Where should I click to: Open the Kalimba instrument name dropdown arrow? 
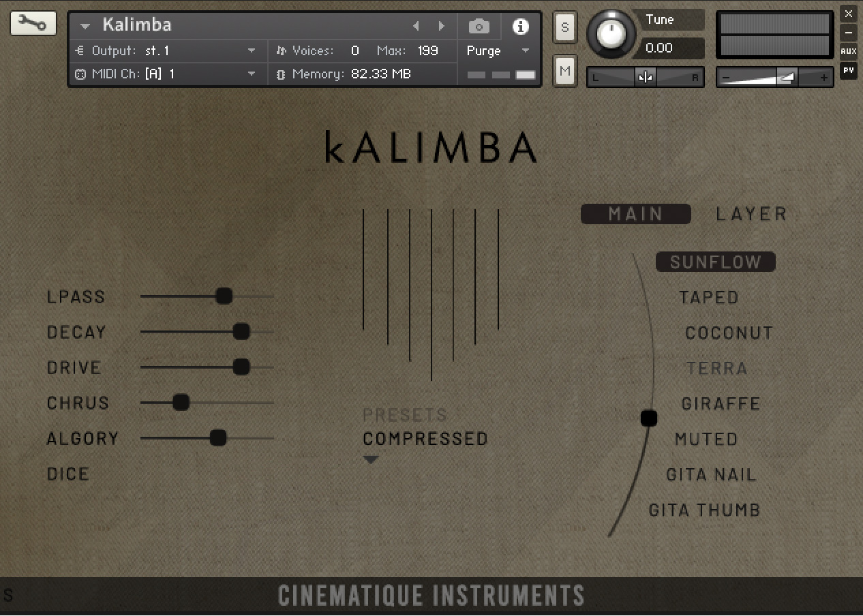(x=85, y=27)
